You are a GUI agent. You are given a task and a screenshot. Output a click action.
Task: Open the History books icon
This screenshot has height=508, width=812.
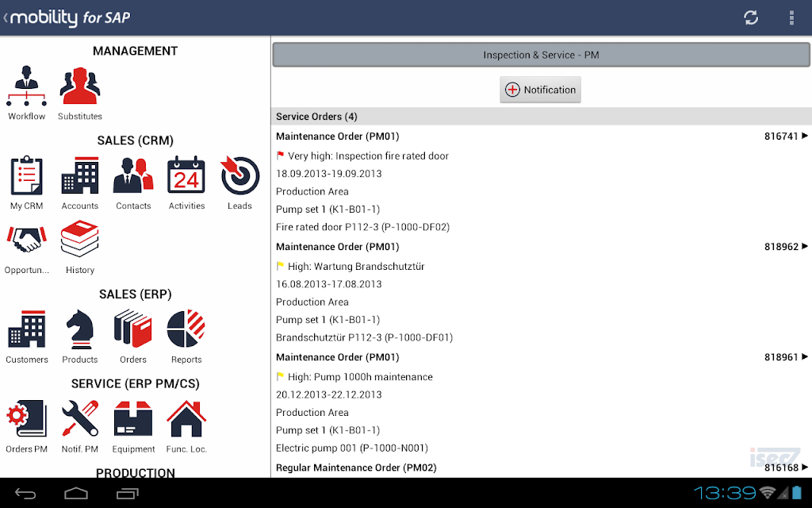(80, 240)
